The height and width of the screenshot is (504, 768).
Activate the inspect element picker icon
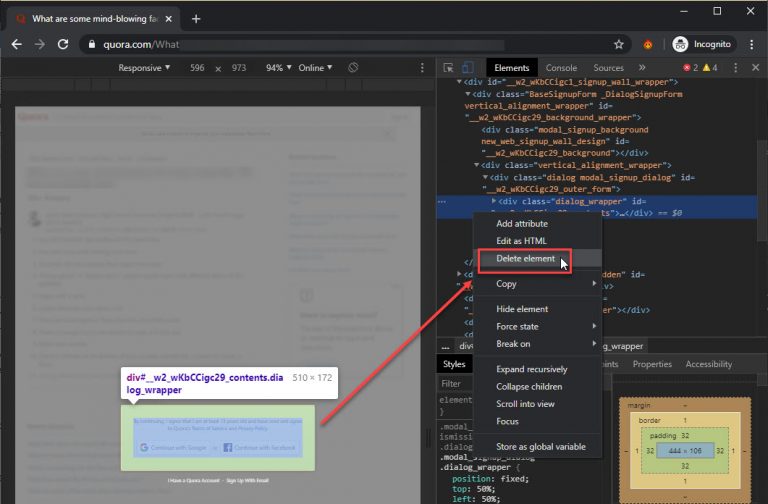pyautogui.click(x=448, y=68)
